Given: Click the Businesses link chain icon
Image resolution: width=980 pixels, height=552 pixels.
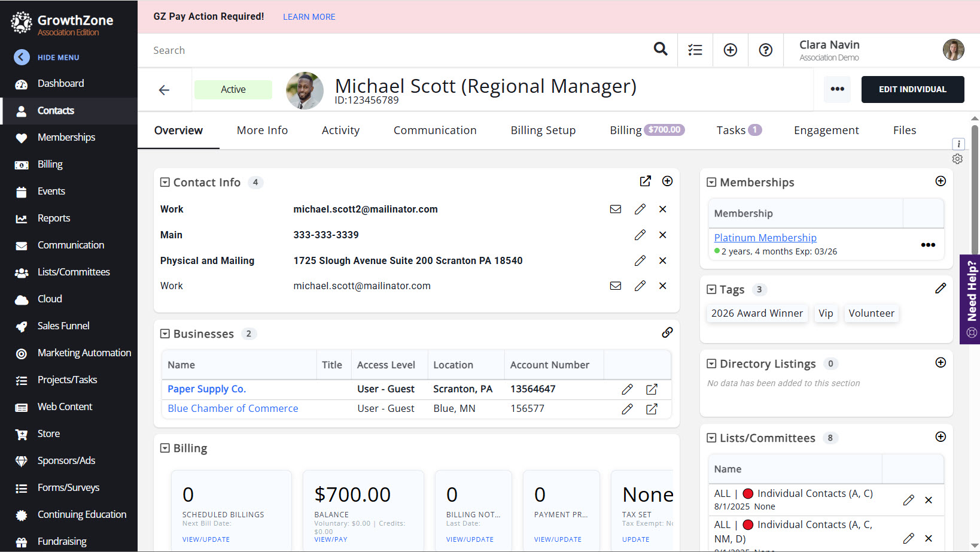Looking at the screenshot, I should point(667,332).
